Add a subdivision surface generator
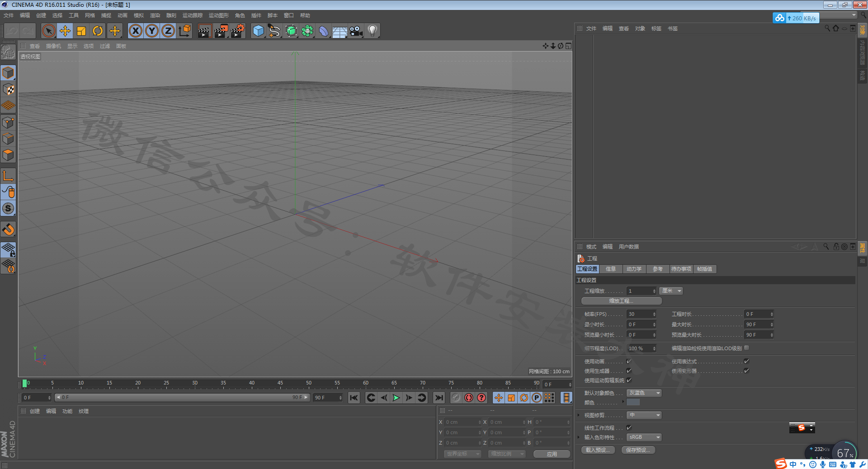 pos(291,31)
